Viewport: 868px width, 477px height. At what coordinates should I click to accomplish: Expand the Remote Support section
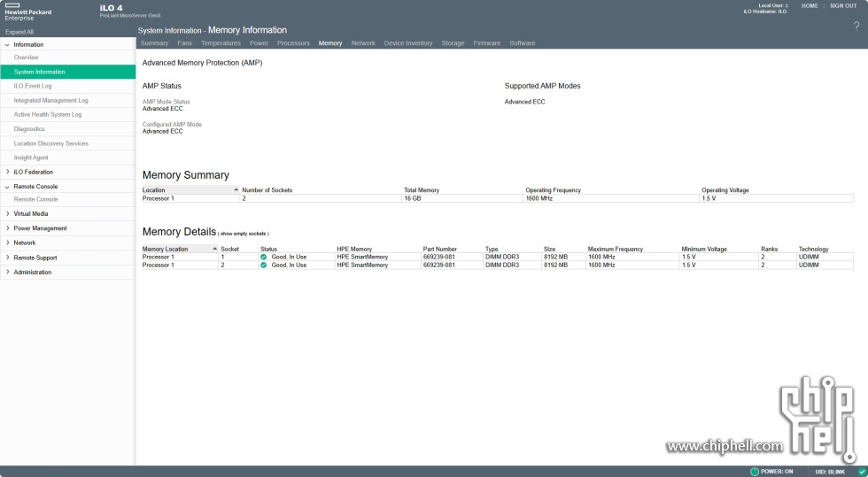(7, 258)
